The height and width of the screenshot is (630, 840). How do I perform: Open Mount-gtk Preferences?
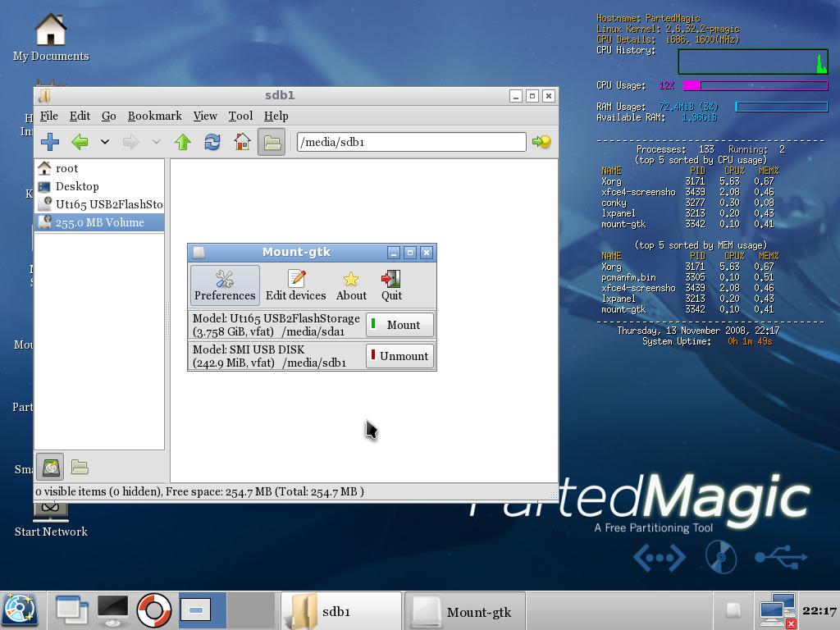(x=225, y=285)
